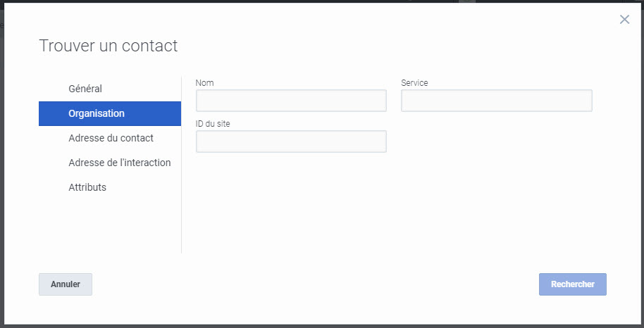Click the ID du site label
Image resolution: width=644 pixels, height=328 pixels.
pyautogui.click(x=213, y=124)
